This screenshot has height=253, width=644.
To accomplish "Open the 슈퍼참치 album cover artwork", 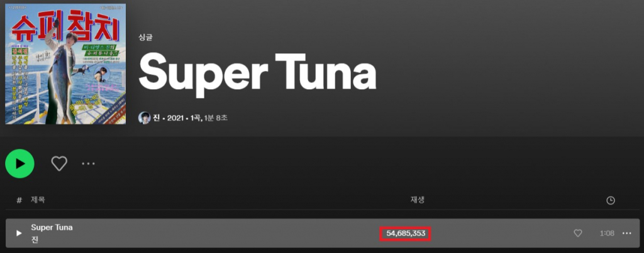I will (x=65, y=64).
